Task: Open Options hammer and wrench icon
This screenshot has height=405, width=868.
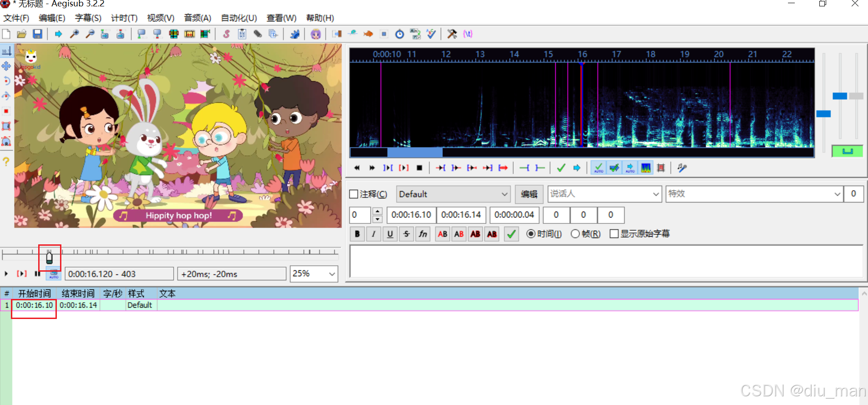Action: 452,34
